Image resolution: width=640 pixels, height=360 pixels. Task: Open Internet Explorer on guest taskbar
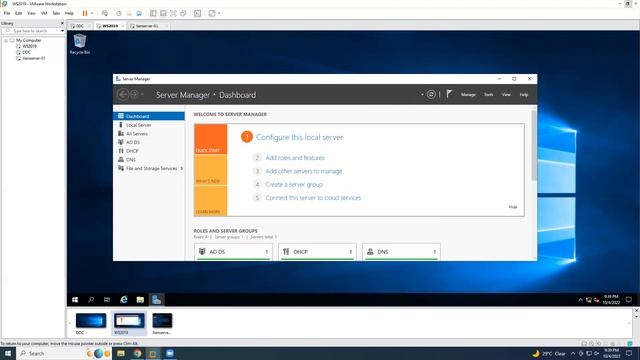124,300
